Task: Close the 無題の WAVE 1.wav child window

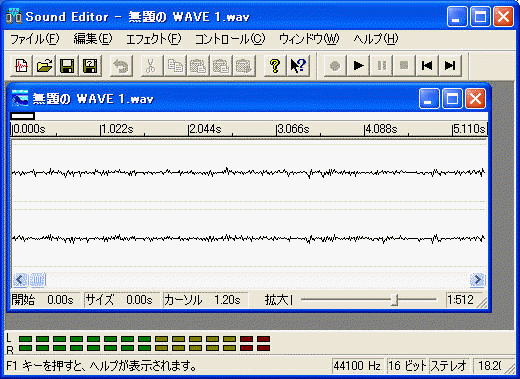Action: 475,99
